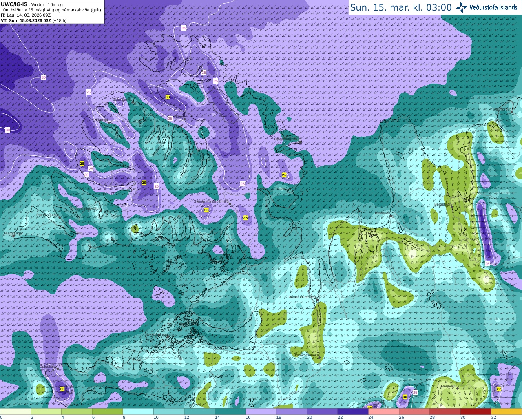Click the Blönduós station label
Viewport: 522px width, 420px height.
382,213
